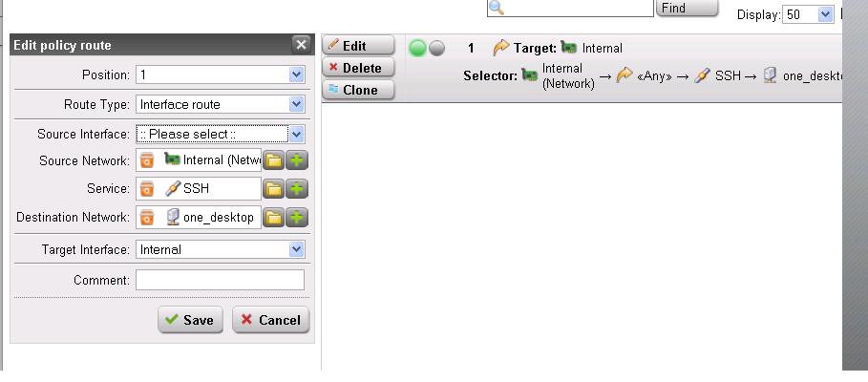Focus the search text field
868x382 pixels.
pos(570,8)
